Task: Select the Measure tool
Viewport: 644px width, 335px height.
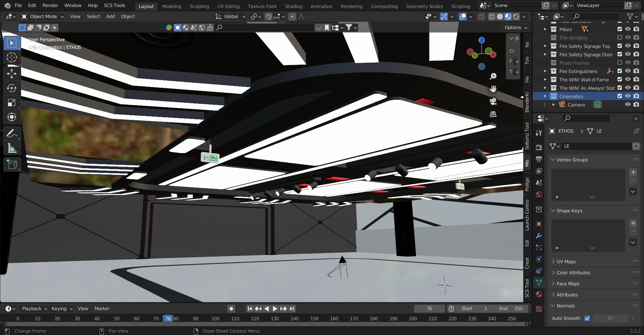Action: (12, 148)
